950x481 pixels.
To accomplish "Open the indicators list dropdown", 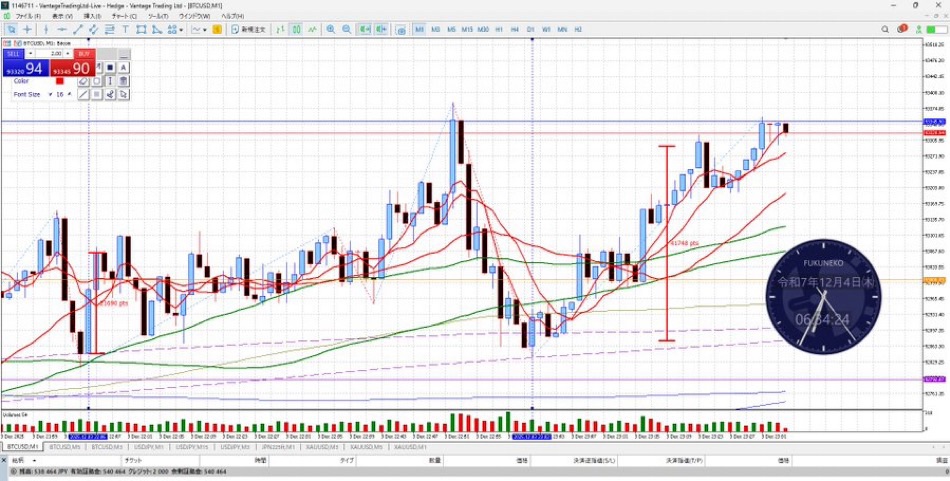I will point(203,30).
